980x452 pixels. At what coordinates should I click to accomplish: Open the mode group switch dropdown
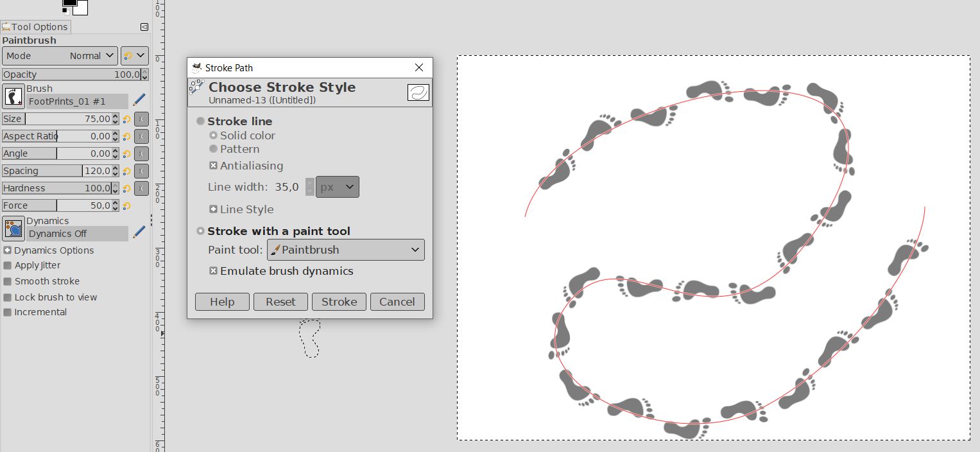(x=135, y=56)
